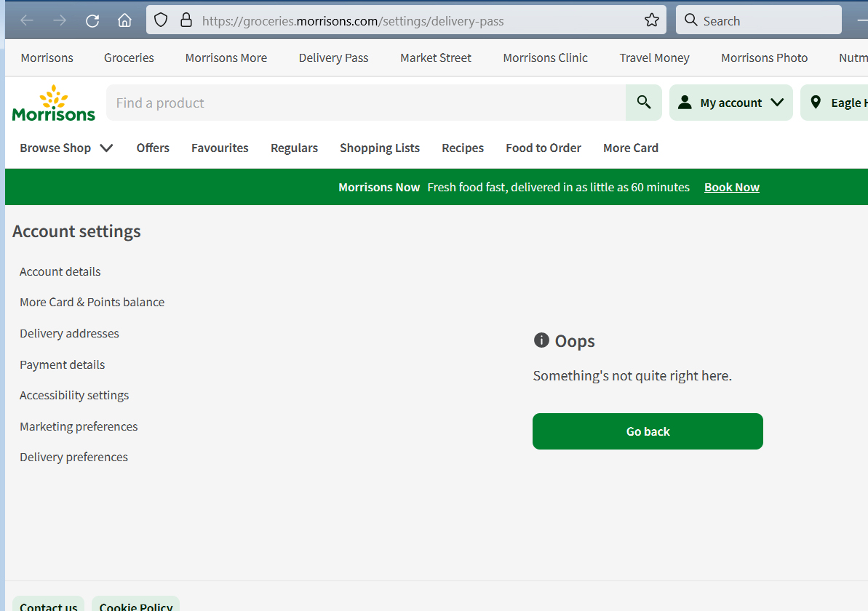Click the "Something's not quite right here." message

pyautogui.click(x=632, y=376)
